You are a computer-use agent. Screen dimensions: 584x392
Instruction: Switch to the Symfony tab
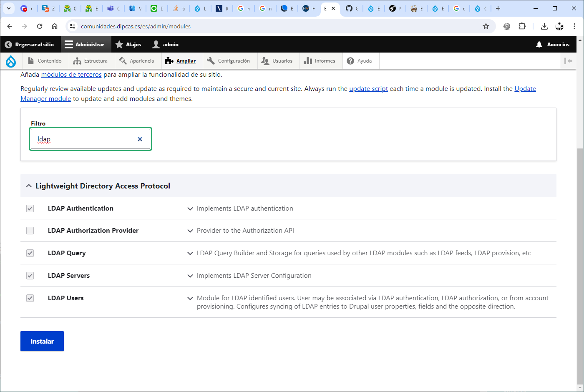coord(395,8)
